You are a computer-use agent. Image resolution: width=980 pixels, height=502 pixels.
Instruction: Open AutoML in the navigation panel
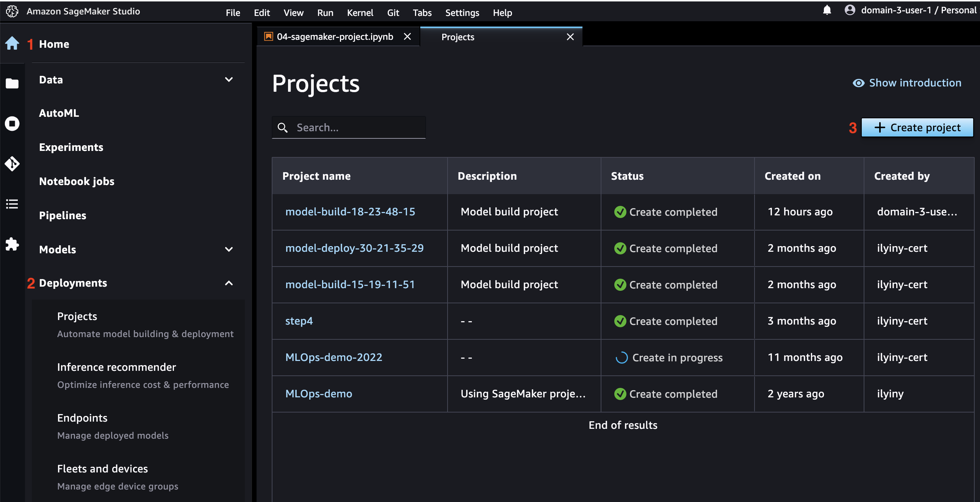pyautogui.click(x=59, y=113)
